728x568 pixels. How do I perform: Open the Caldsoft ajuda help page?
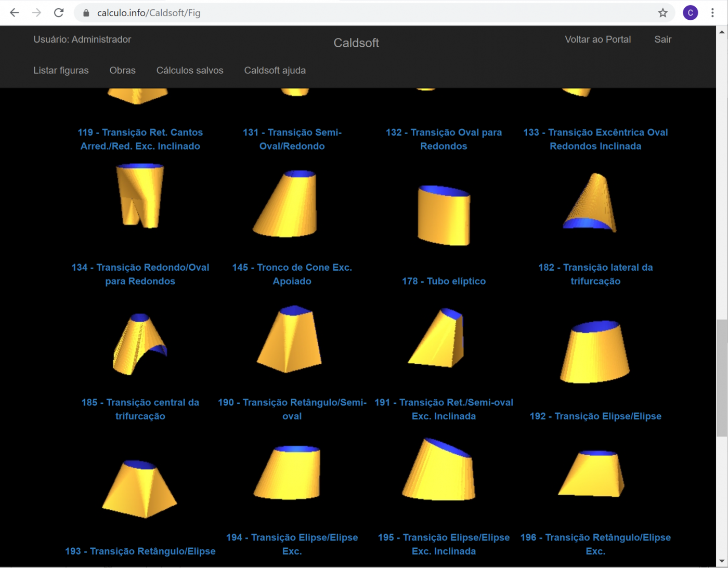275,70
